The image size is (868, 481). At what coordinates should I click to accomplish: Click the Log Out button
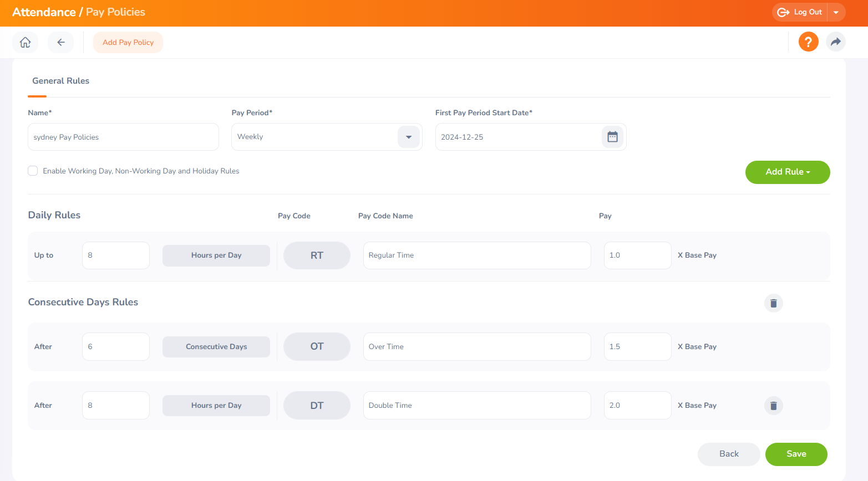coord(800,12)
